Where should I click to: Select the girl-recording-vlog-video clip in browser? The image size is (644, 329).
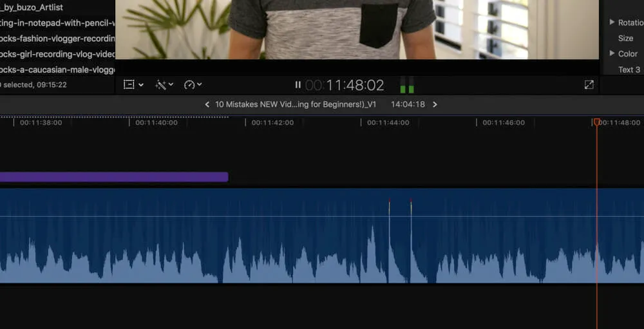click(57, 54)
